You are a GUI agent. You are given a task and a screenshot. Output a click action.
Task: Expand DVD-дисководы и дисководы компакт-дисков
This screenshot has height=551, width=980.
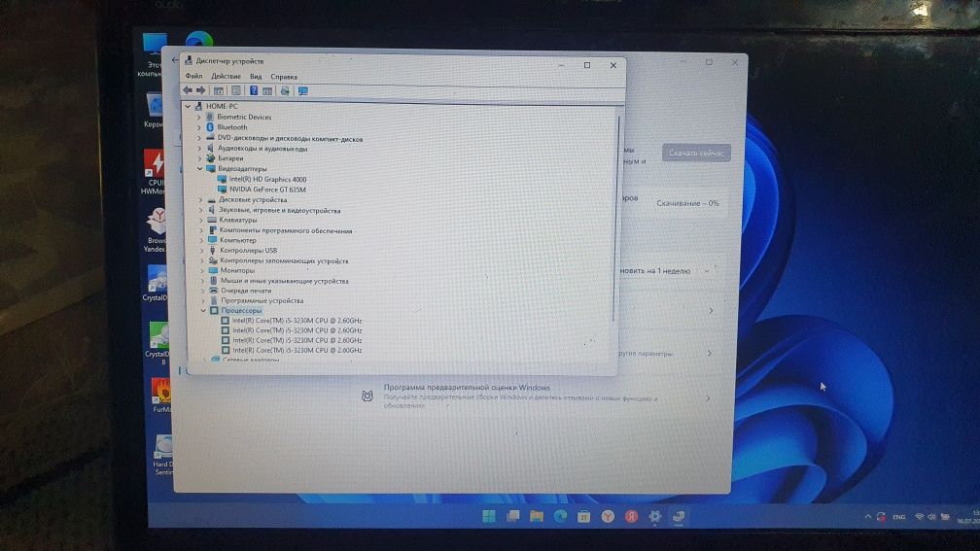pos(199,138)
